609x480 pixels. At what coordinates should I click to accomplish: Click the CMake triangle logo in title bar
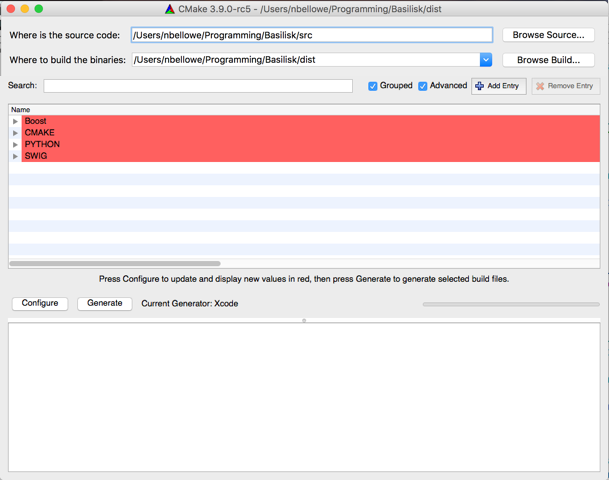(170, 9)
